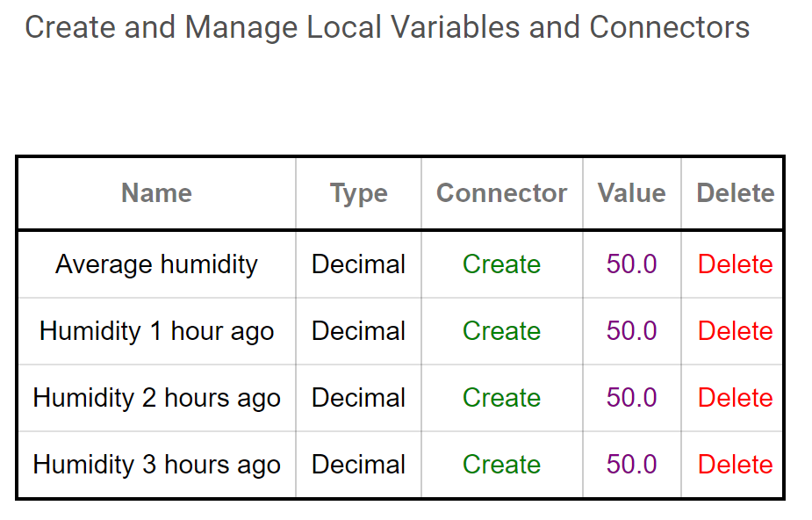Click the Value column header
This screenshot has width=812, height=520.
tap(631, 193)
